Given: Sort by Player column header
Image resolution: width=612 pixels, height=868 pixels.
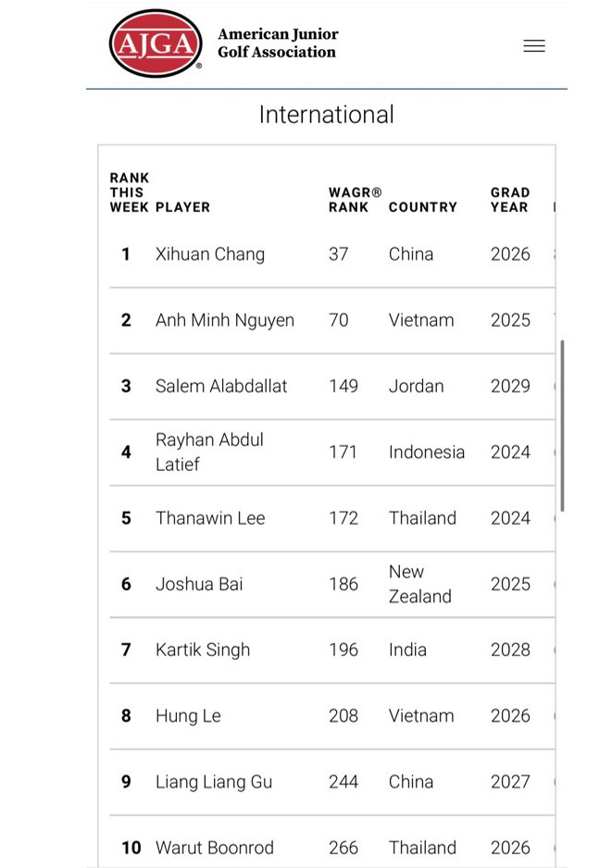Looking at the screenshot, I should pos(182,207).
